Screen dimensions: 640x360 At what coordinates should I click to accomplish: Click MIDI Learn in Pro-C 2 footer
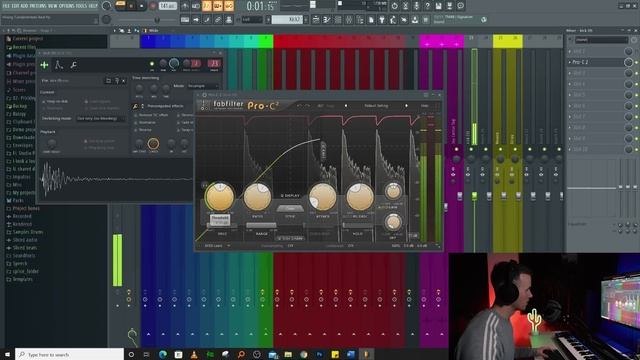(x=213, y=246)
